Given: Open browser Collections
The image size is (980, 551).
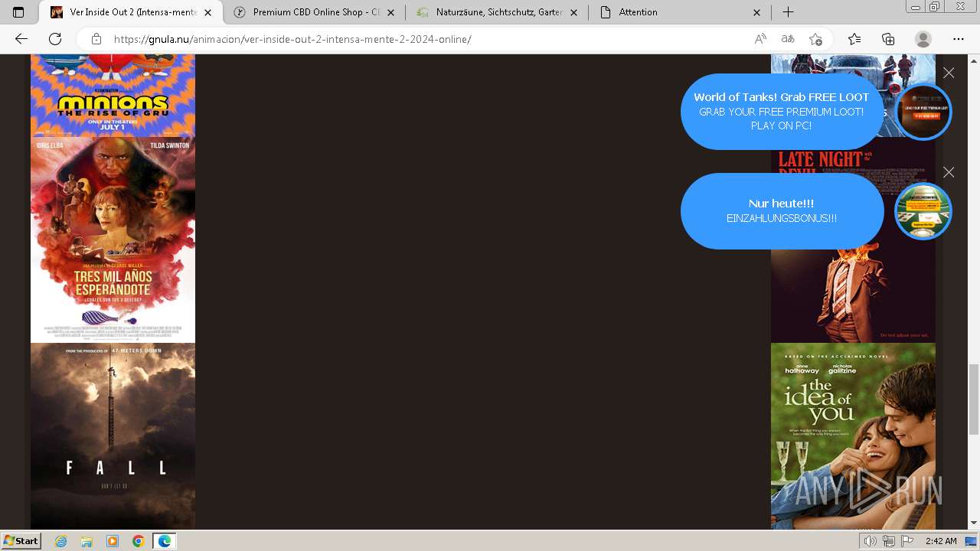Looking at the screenshot, I should [888, 39].
